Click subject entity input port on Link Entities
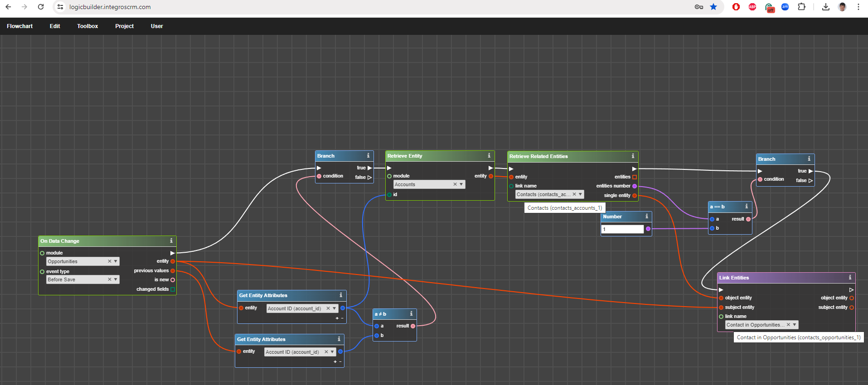868x385 pixels. [721, 308]
